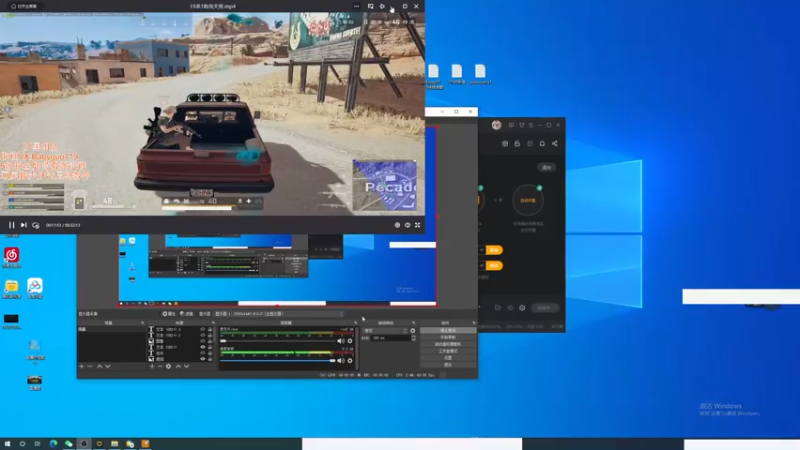Click the media player volume icon

pyautogui.click(x=407, y=225)
